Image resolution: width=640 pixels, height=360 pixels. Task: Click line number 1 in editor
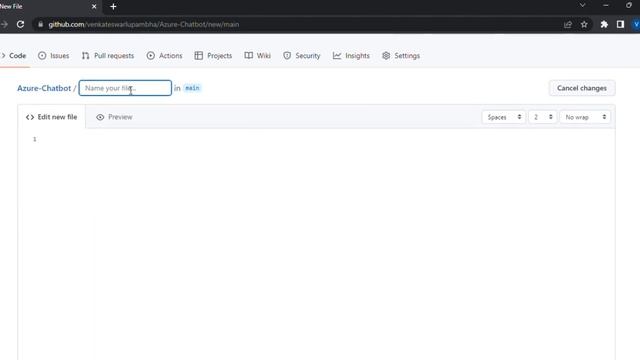(35, 139)
